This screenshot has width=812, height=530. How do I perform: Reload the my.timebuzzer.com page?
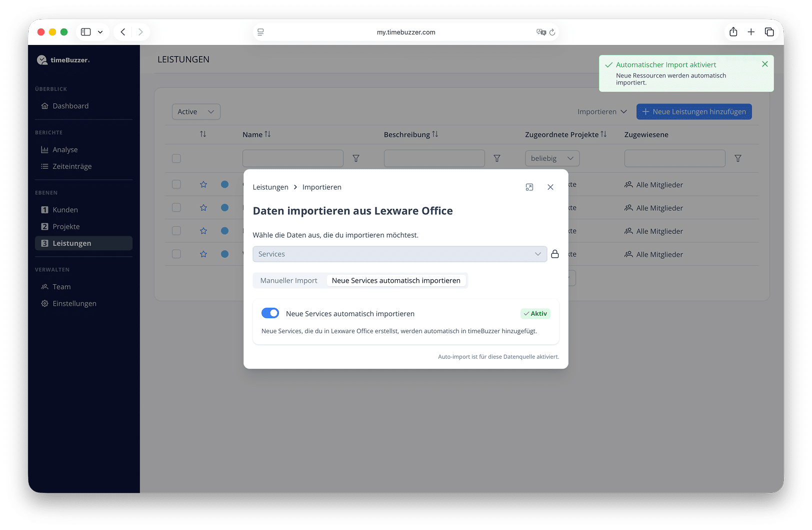tap(552, 32)
